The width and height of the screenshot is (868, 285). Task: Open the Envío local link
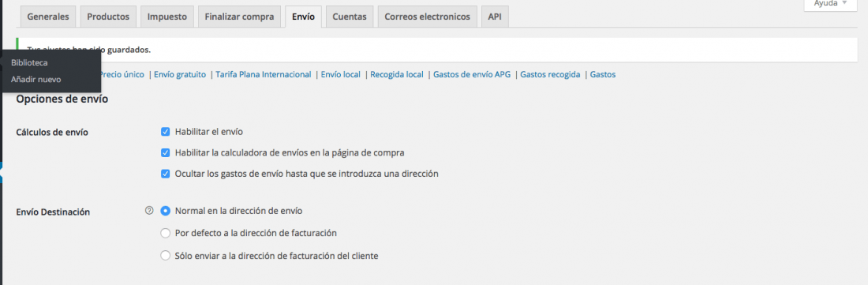341,74
